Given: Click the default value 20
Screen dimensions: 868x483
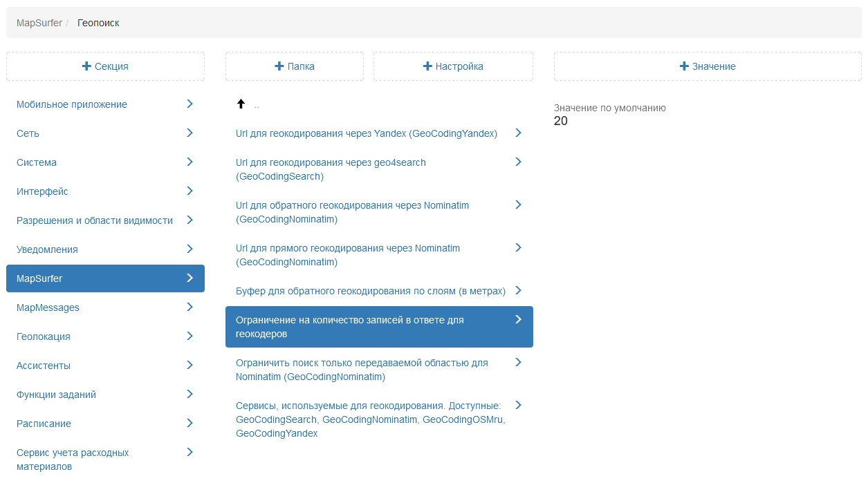Looking at the screenshot, I should pos(561,121).
